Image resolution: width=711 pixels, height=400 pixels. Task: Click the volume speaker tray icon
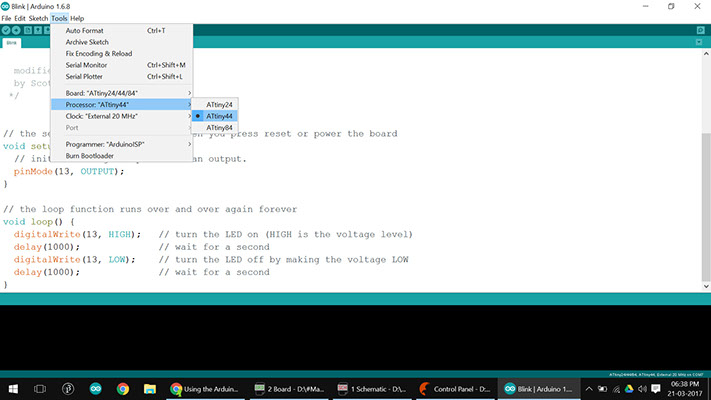point(642,389)
